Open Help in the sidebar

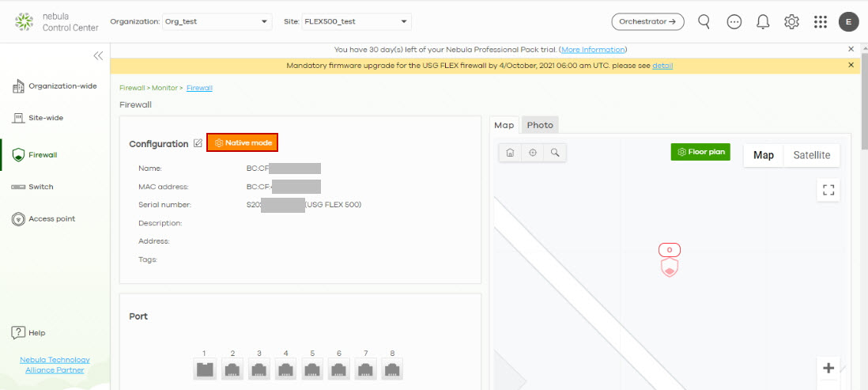(x=28, y=333)
